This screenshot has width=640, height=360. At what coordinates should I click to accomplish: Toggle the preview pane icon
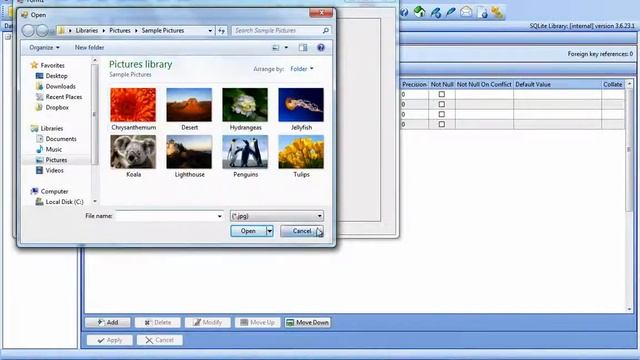[x=303, y=48]
